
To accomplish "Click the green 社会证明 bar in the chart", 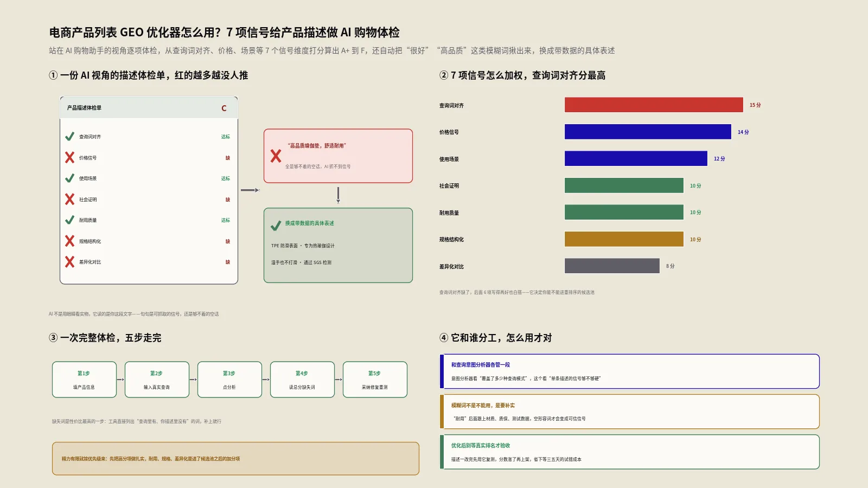I will tap(624, 185).
